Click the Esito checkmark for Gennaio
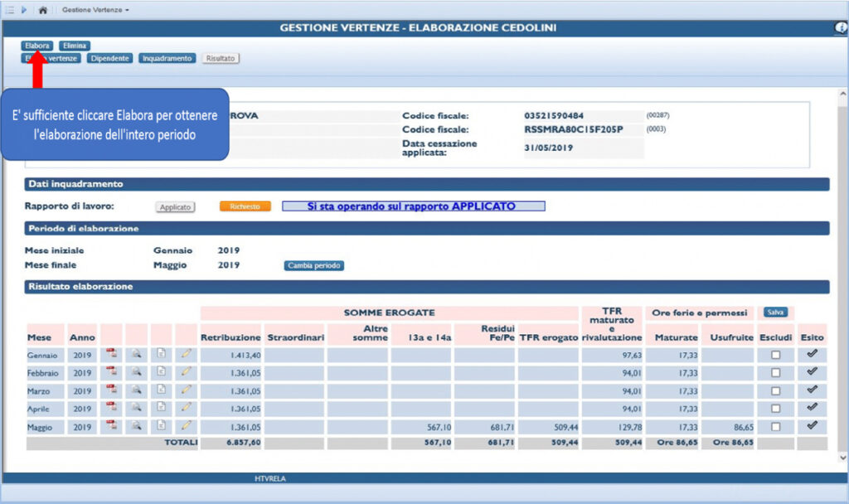This screenshot has width=849, height=504. click(812, 353)
